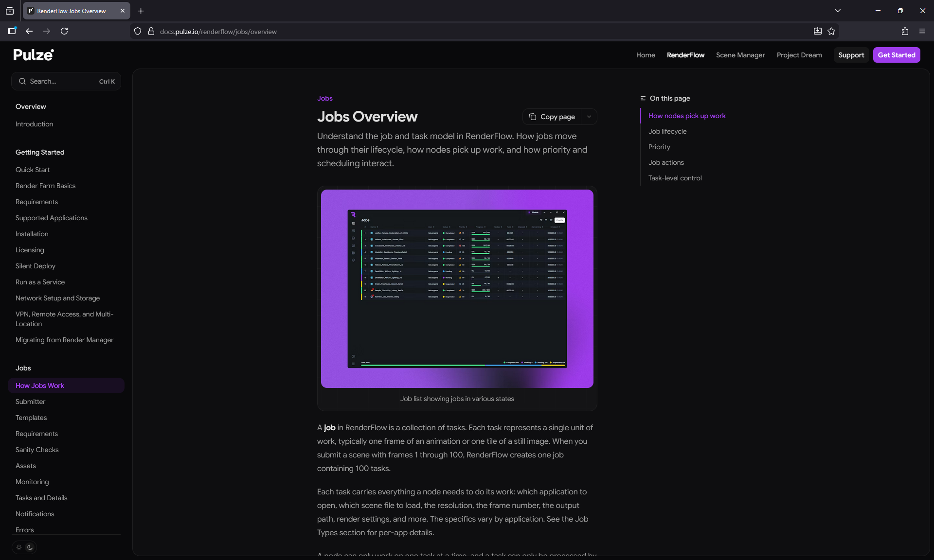Screen dimensions: 934x560
Task: Click the site security shield icon
Action: point(138,31)
